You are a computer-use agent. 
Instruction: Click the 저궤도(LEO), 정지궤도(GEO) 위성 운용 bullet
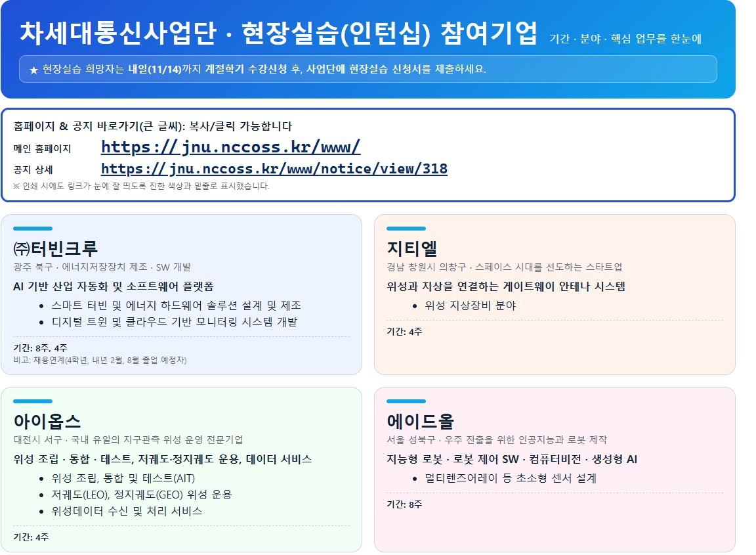point(141,495)
